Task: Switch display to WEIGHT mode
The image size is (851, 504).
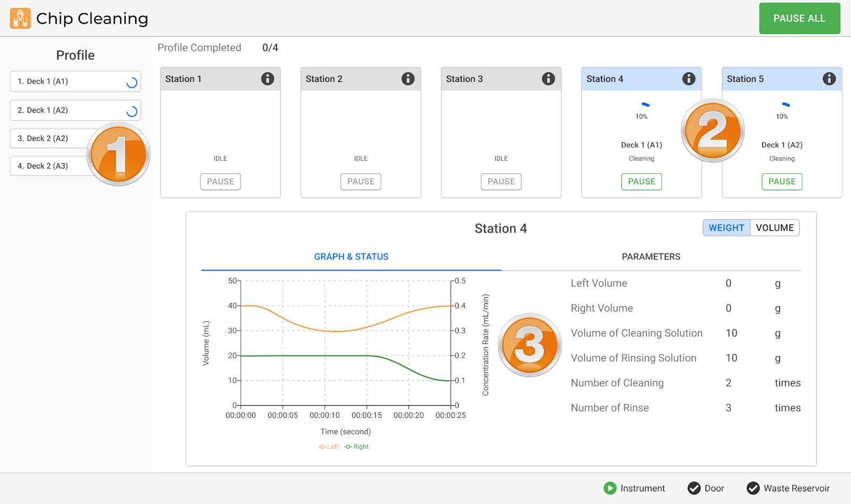Action: pos(726,228)
